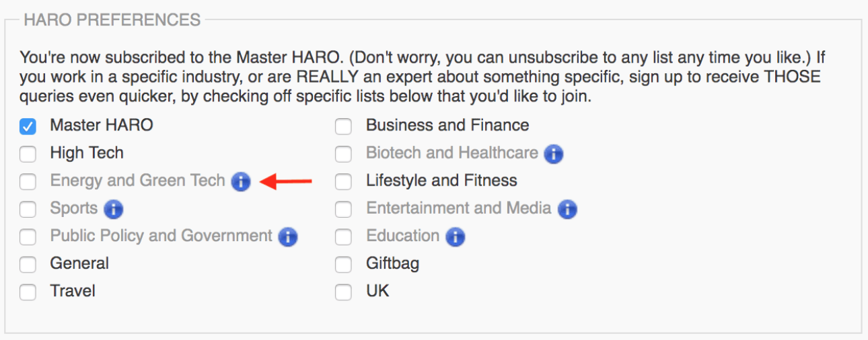Enable the High Tech checkbox
Viewport: 868px width, 340px height.
(x=28, y=155)
